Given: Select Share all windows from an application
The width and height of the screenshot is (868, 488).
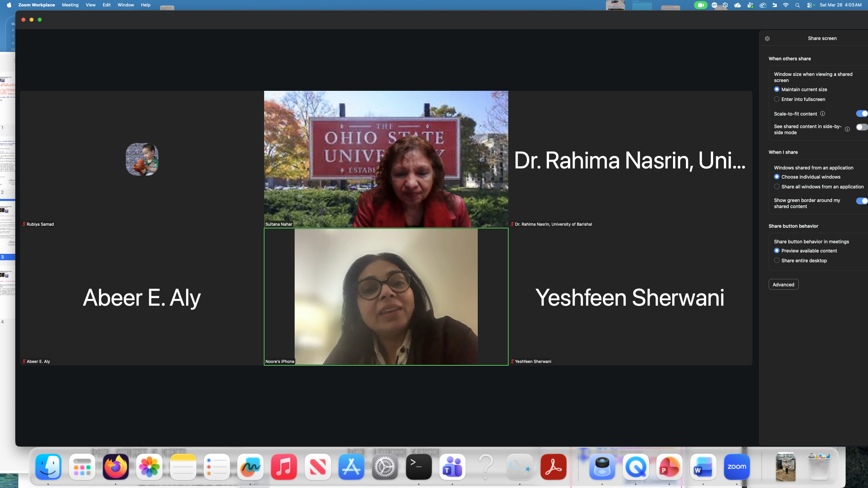Looking at the screenshot, I should pyautogui.click(x=777, y=187).
